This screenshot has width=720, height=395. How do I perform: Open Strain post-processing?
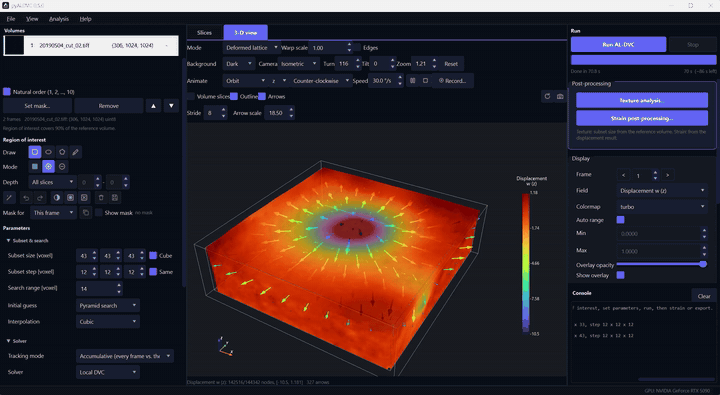coord(642,118)
